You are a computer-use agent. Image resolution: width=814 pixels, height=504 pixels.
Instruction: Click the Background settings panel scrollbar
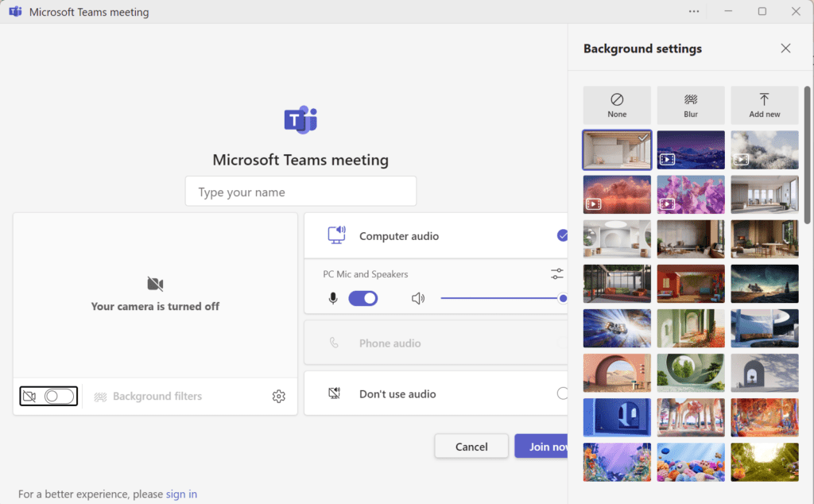point(808,155)
